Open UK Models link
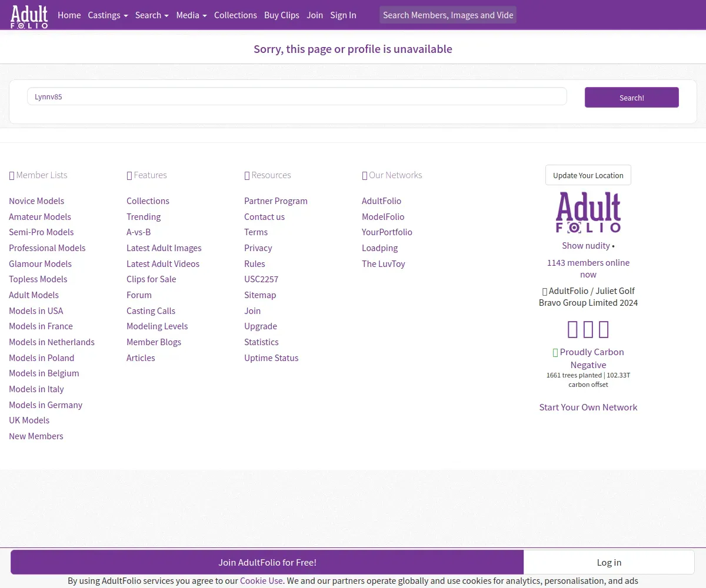Viewport: 706px width, 588px height. pyautogui.click(x=29, y=420)
